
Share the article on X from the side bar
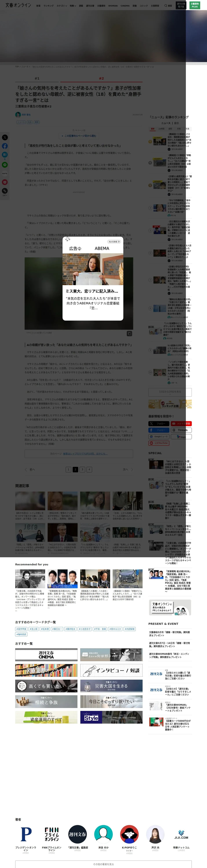coord(5,137)
